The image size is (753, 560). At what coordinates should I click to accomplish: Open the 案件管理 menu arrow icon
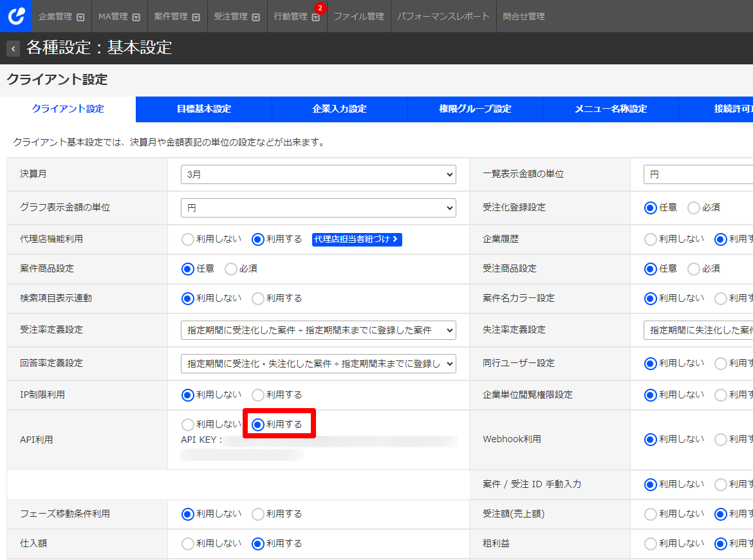pos(196,17)
